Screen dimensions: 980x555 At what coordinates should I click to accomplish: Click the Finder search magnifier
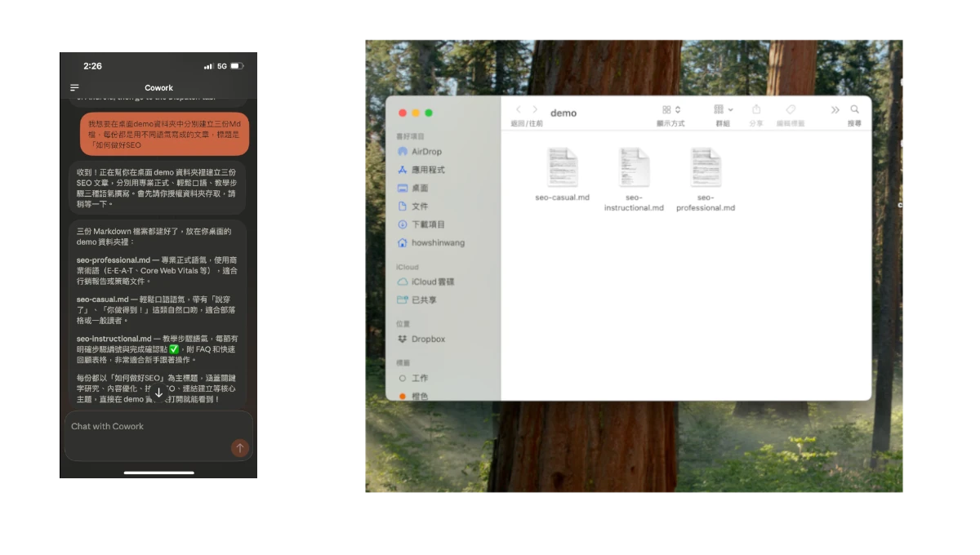pos(854,110)
